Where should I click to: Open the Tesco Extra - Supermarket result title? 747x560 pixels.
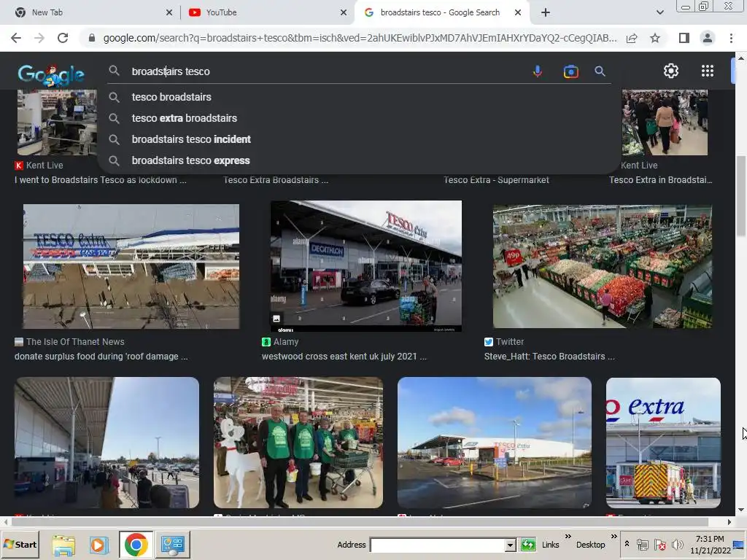tap(496, 180)
